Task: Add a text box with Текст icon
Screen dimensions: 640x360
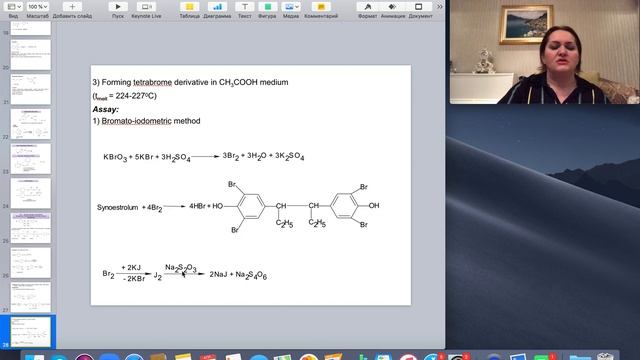Action: pyautogui.click(x=244, y=7)
